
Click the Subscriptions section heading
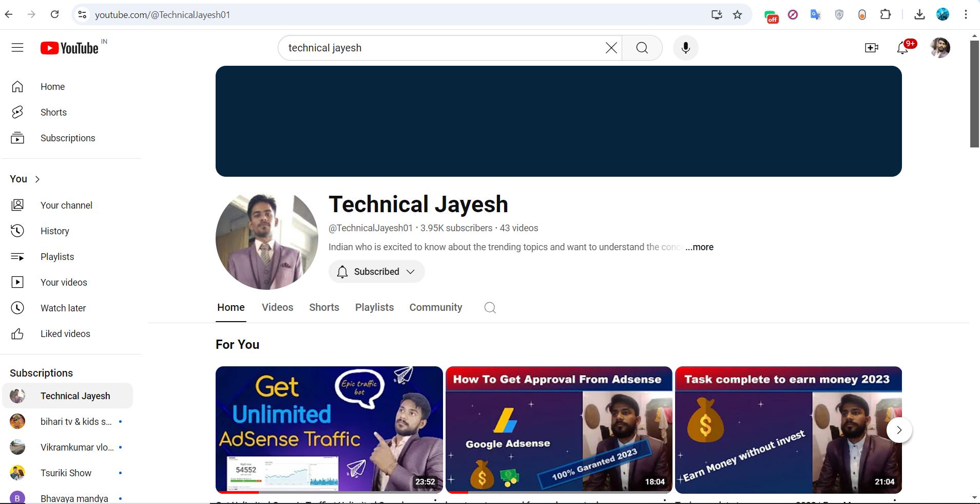42,373
